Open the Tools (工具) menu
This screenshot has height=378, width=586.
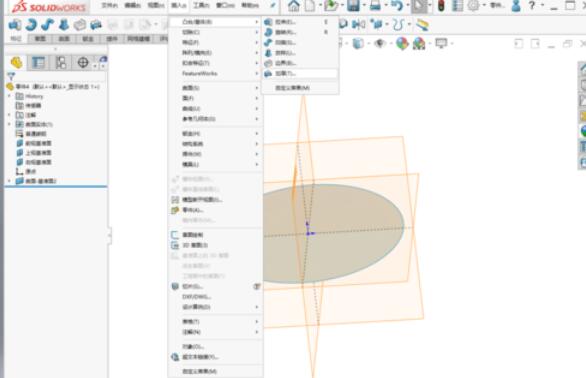[x=201, y=6]
